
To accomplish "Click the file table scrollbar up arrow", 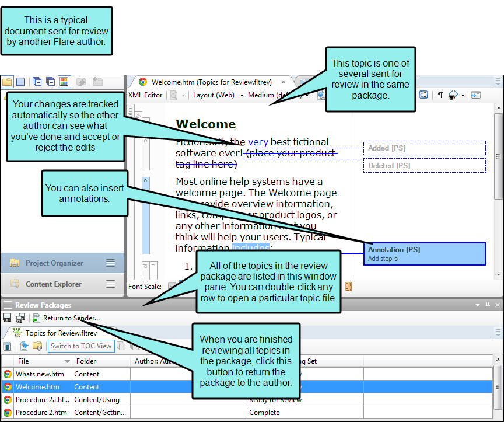I will 498,360.
